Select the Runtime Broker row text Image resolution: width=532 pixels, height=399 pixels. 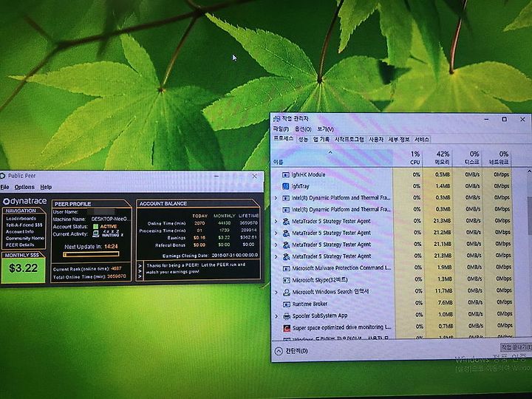[310, 304]
